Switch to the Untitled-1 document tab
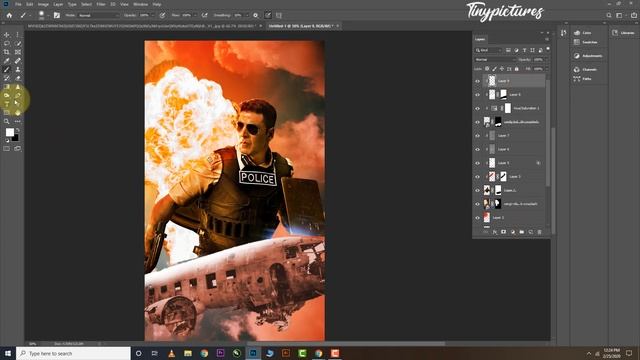Image resolution: width=640 pixels, height=360 pixels. coord(301,26)
